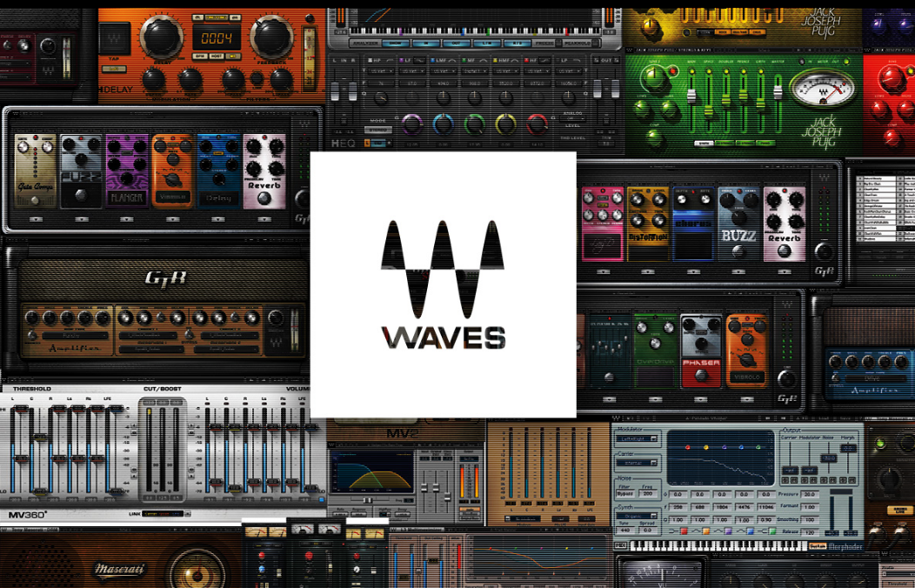
Task: Toggle the Gate Comp pedal footswitch
Action: [x=36, y=200]
